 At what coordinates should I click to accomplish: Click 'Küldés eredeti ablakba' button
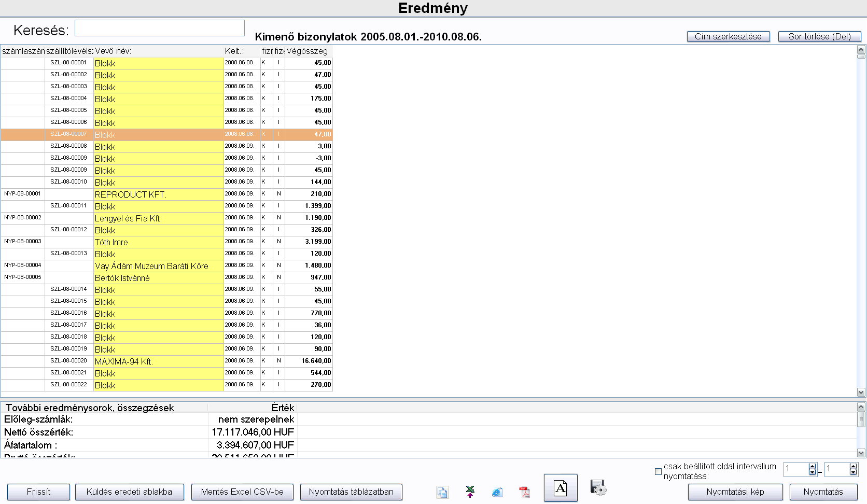(x=129, y=492)
